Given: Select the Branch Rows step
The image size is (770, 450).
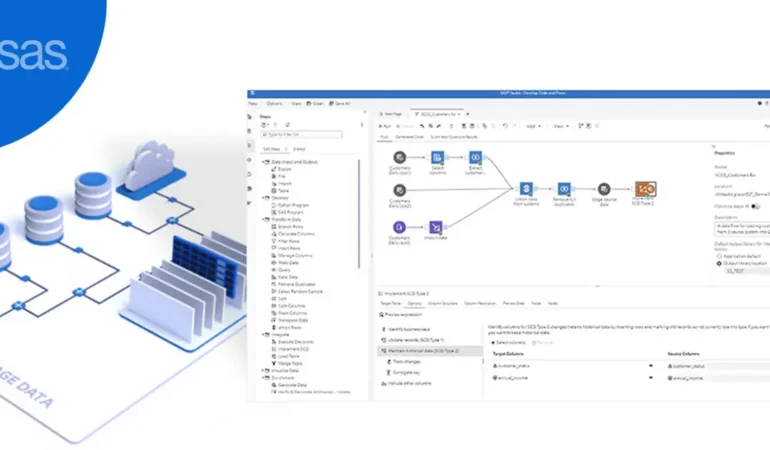Looking at the screenshot, I should coord(287,226).
